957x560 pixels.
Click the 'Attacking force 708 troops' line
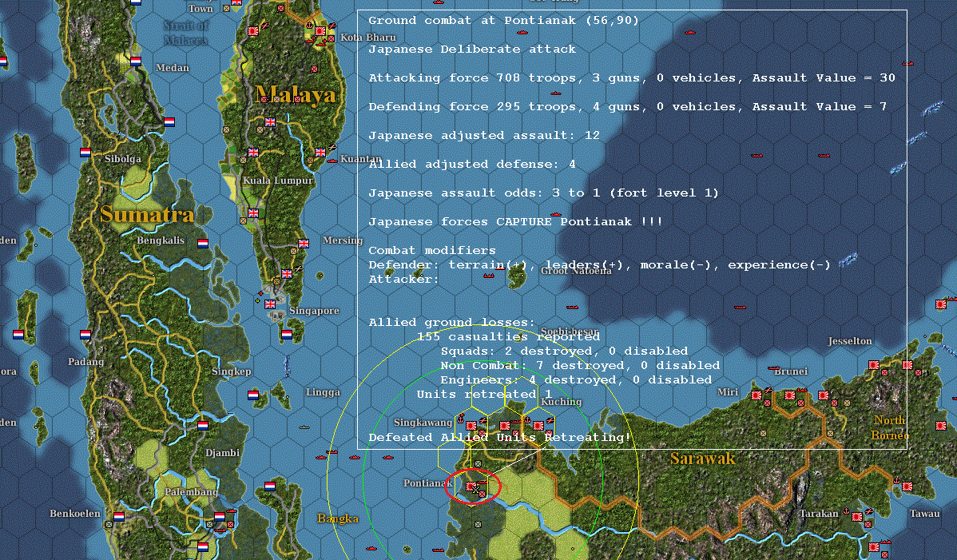pyautogui.click(x=632, y=77)
